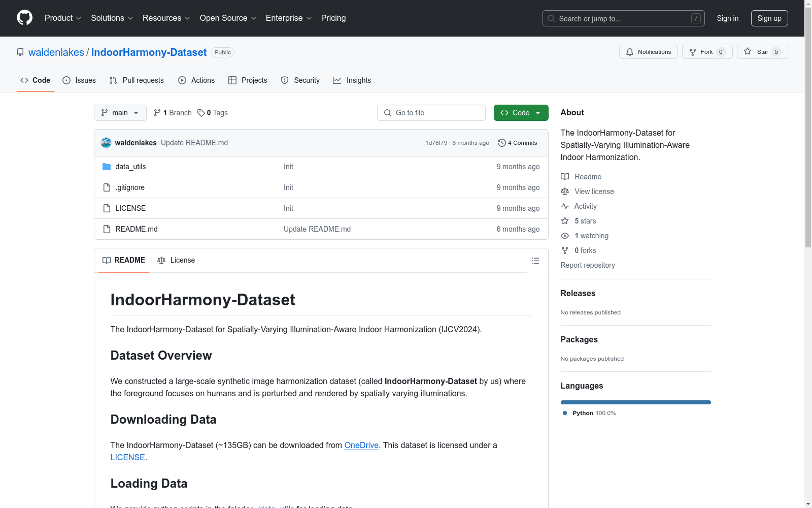812x508 pixels.
Task: View the 1 watching link
Action: click(585, 236)
